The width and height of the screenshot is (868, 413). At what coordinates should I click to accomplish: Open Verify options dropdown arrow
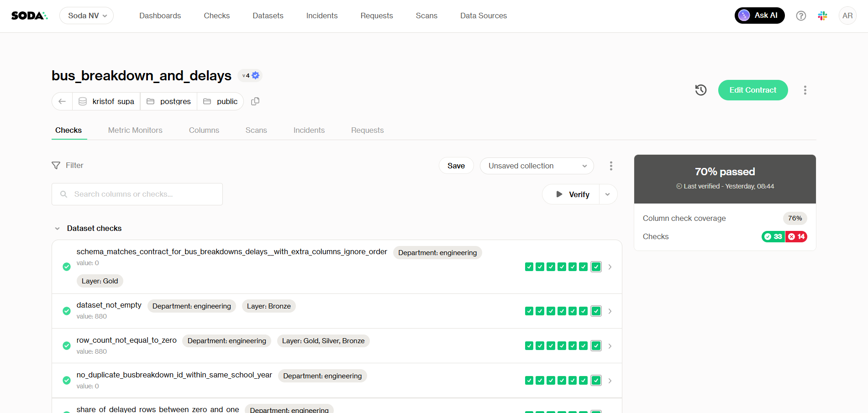(607, 194)
